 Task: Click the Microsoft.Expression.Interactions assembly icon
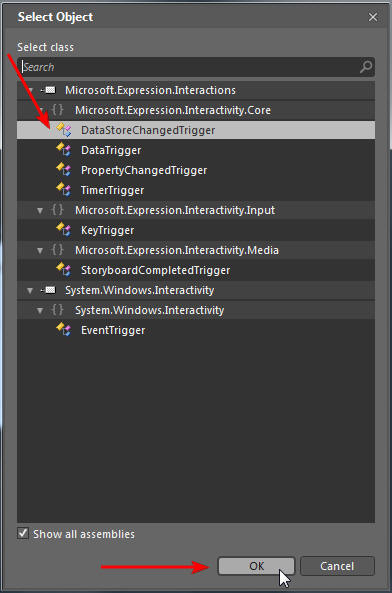[x=48, y=90]
